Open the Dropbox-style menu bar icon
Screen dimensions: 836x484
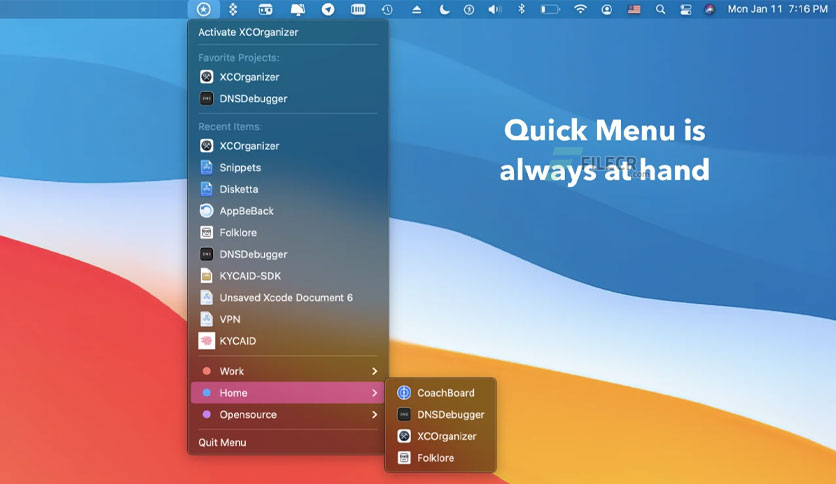[233, 9]
